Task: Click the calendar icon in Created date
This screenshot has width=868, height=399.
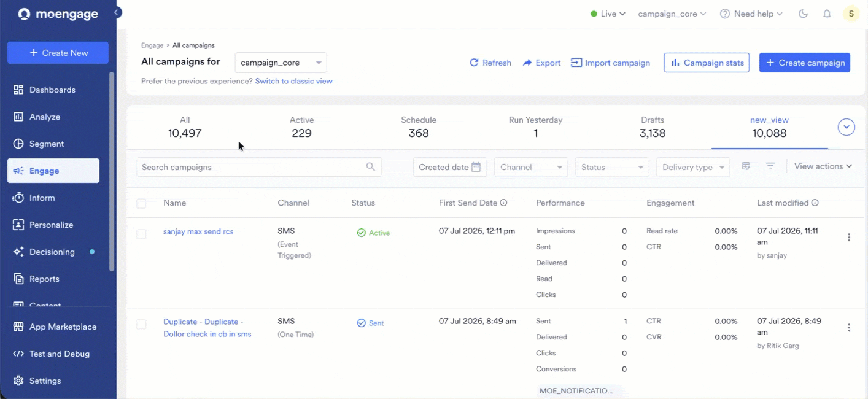Action: pyautogui.click(x=476, y=167)
